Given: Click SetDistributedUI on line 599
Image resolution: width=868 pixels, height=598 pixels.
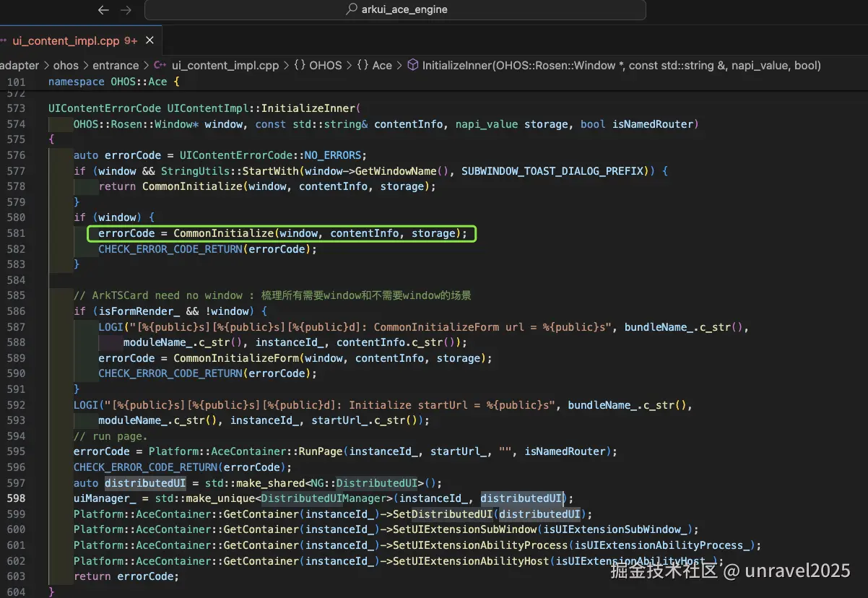Looking at the screenshot, I should pyautogui.click(x=443, y=514).
